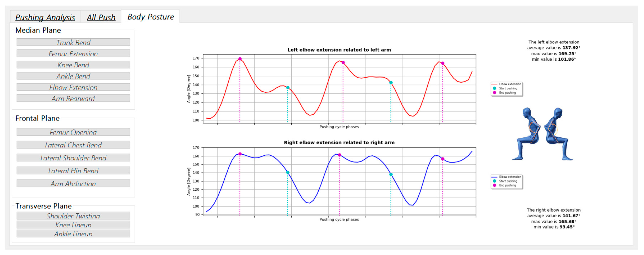
Task: Select the Ankle Lineup measurement
Action: click(x=73, y=234)
